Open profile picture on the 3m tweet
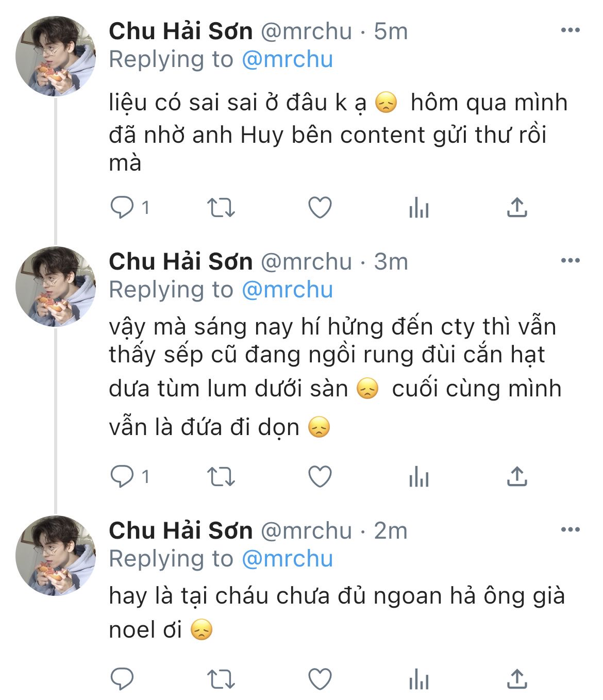This screenshot has height=700, width=603. [x=56, y=287]
